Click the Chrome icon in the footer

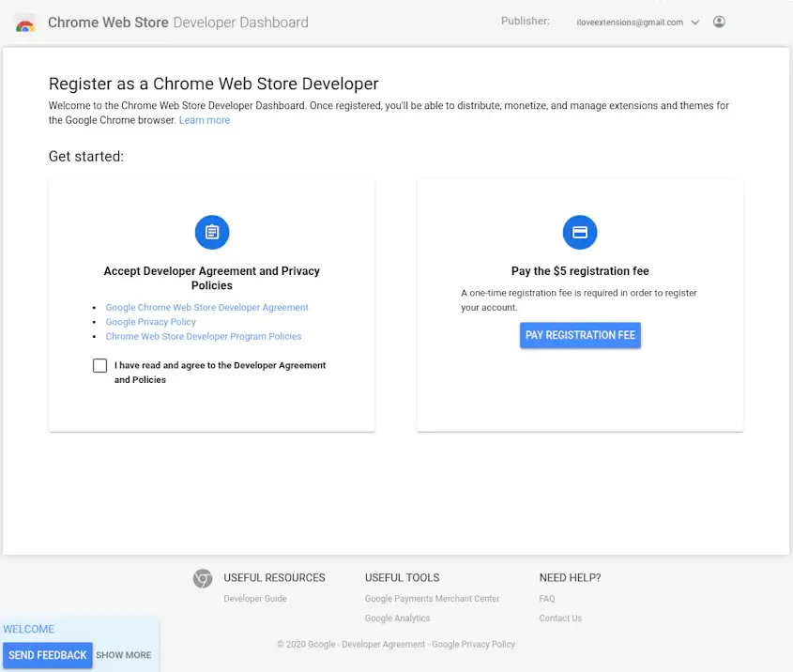(x=203, y=578)
